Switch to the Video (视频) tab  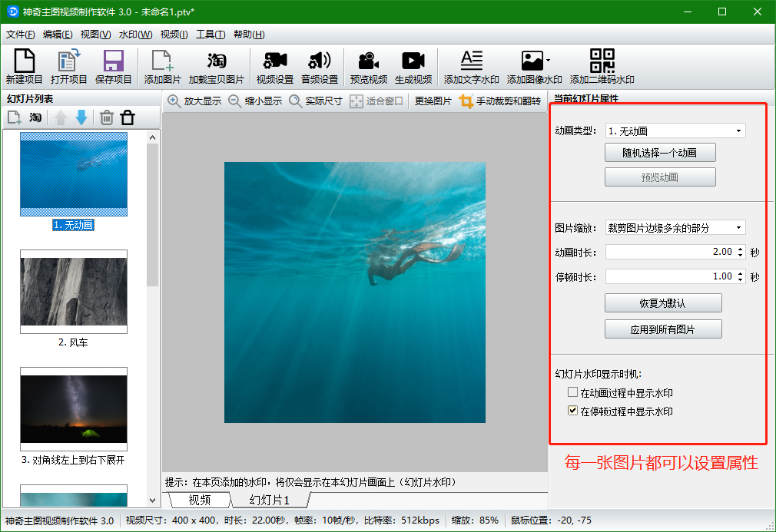[x=200, y=501]
